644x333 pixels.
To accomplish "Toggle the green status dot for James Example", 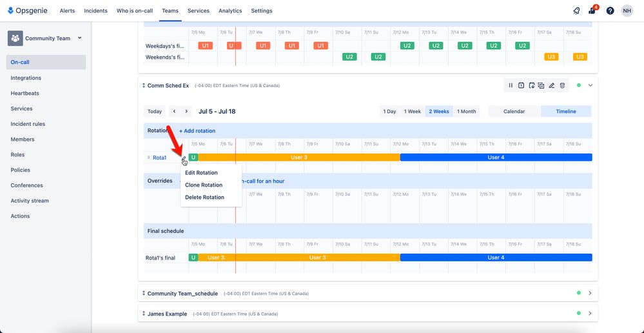I will pyautogui.click(x=579, y=313).
